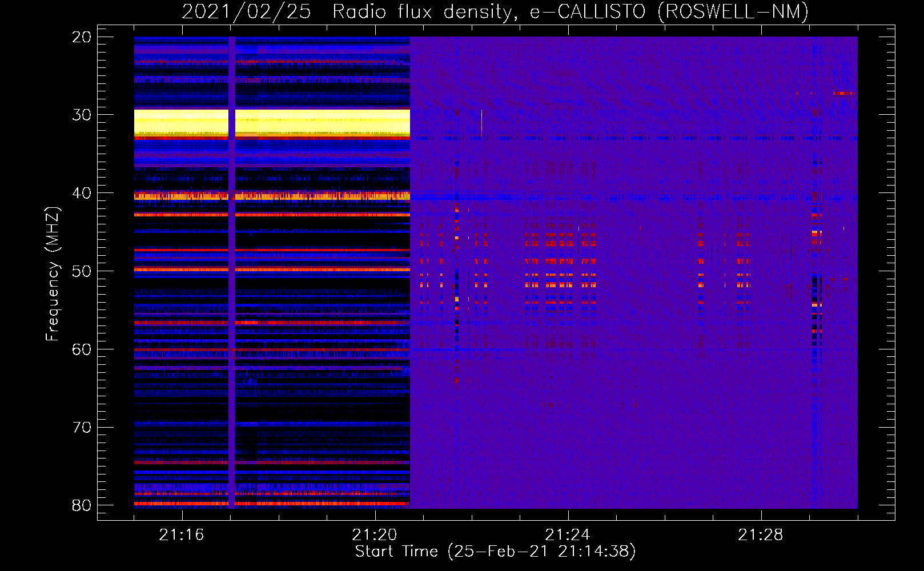Click the 70 MHz frequency tick label

pyautogui.click(x=82, y=428)
